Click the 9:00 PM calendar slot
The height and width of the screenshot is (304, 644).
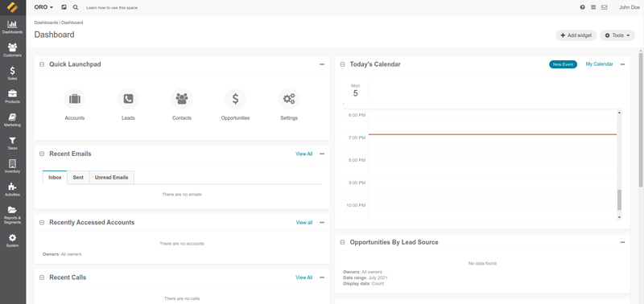click(x=493, y=183)
